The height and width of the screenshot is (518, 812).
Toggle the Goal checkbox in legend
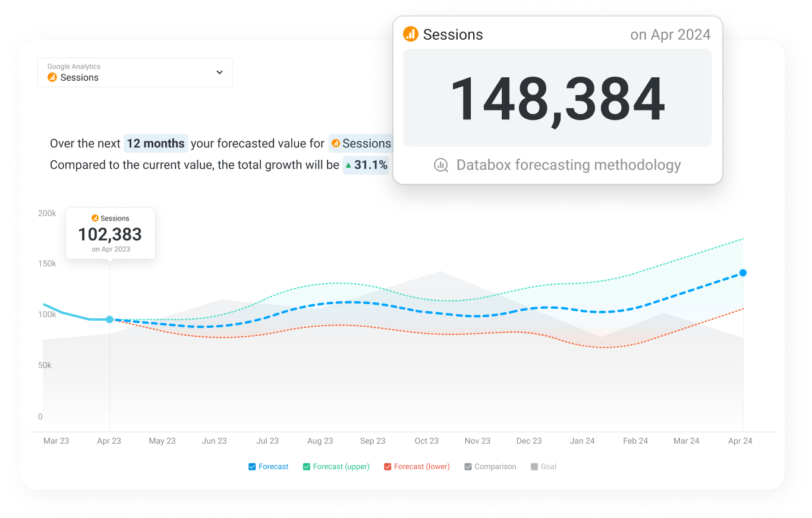pos(534,467)
